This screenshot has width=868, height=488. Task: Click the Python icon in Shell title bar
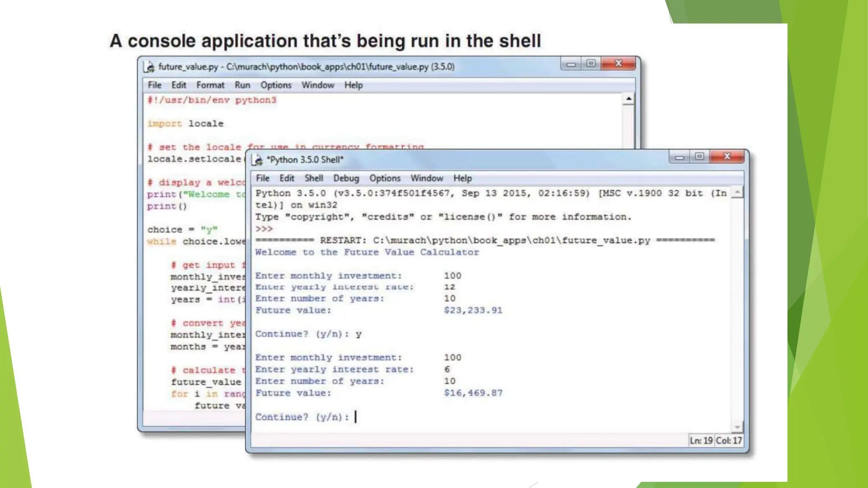pyautogui.click(x=258, y=160)
